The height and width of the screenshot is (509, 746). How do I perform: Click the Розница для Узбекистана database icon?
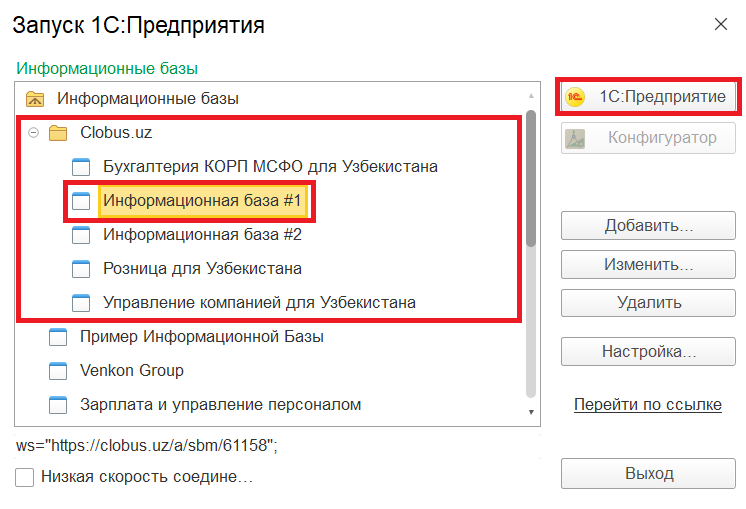point(81,269)
